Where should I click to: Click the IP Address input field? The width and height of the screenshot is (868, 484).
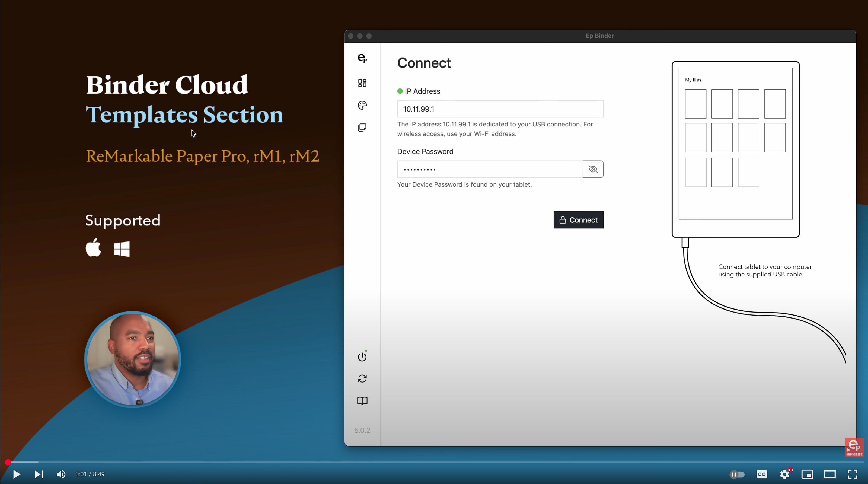tap(500, 109)
